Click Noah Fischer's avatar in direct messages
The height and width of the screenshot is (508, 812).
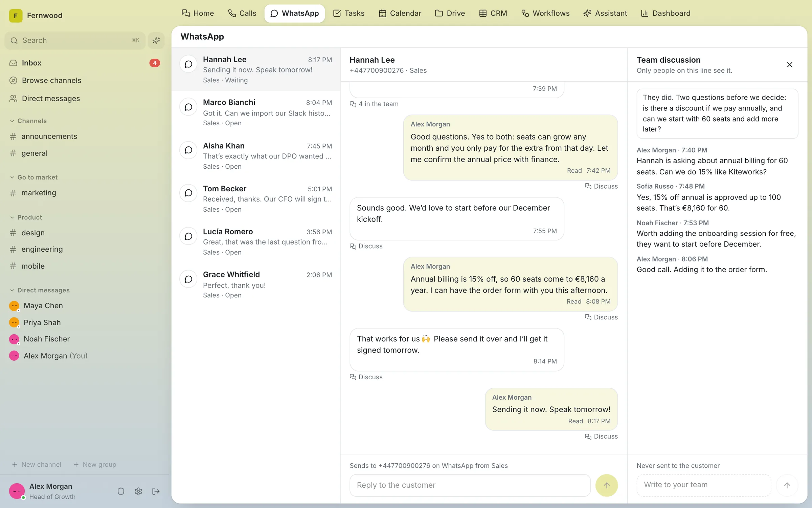[x=14, y=339]
